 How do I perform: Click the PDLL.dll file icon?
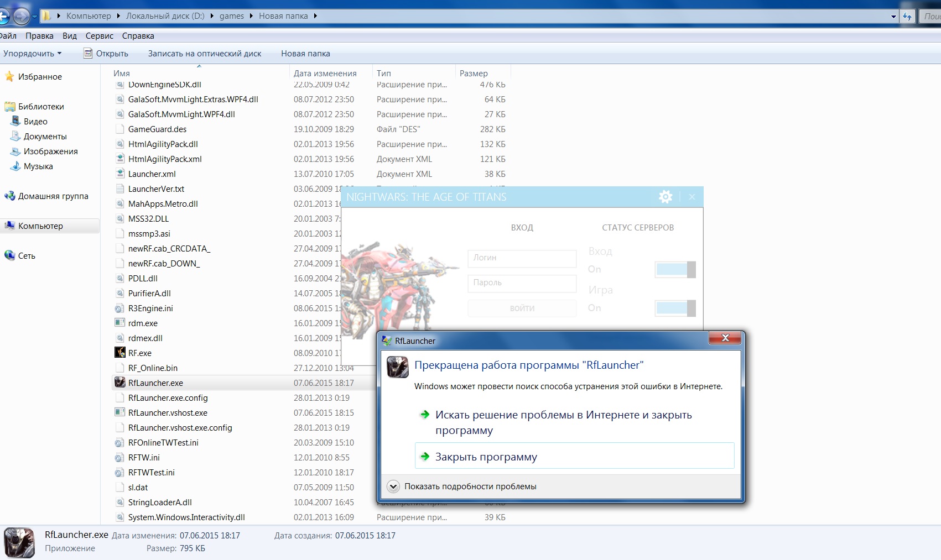(x=119, y=278)
